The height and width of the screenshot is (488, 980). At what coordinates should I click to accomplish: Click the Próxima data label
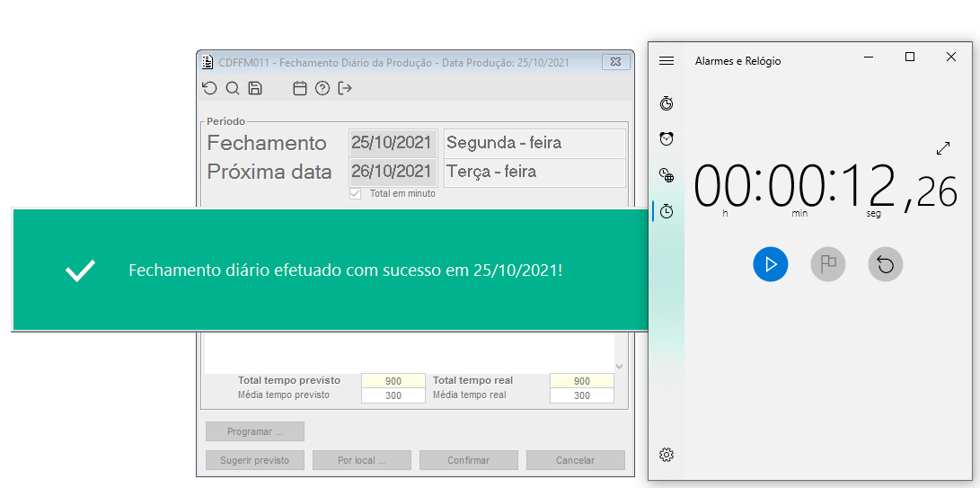(x=269, y=172)
